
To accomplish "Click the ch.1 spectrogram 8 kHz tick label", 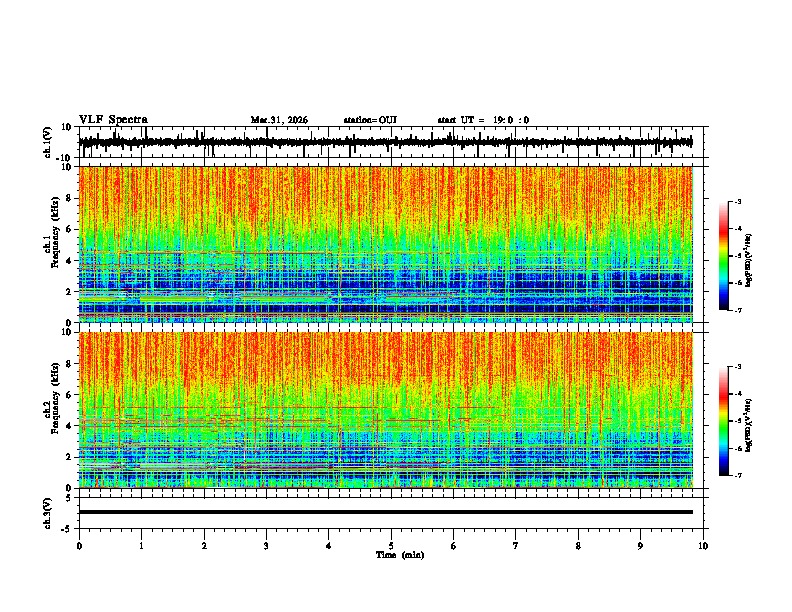I will tap(70, 198).
